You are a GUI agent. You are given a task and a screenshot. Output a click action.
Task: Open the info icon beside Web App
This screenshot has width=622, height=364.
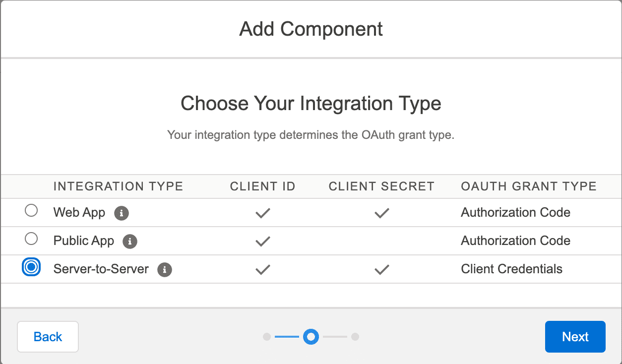122,213
